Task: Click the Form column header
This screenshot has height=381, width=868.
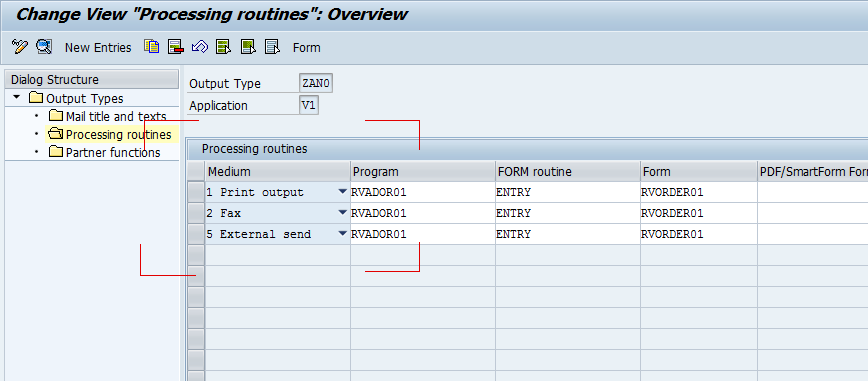Action: [x=699, y=172]
